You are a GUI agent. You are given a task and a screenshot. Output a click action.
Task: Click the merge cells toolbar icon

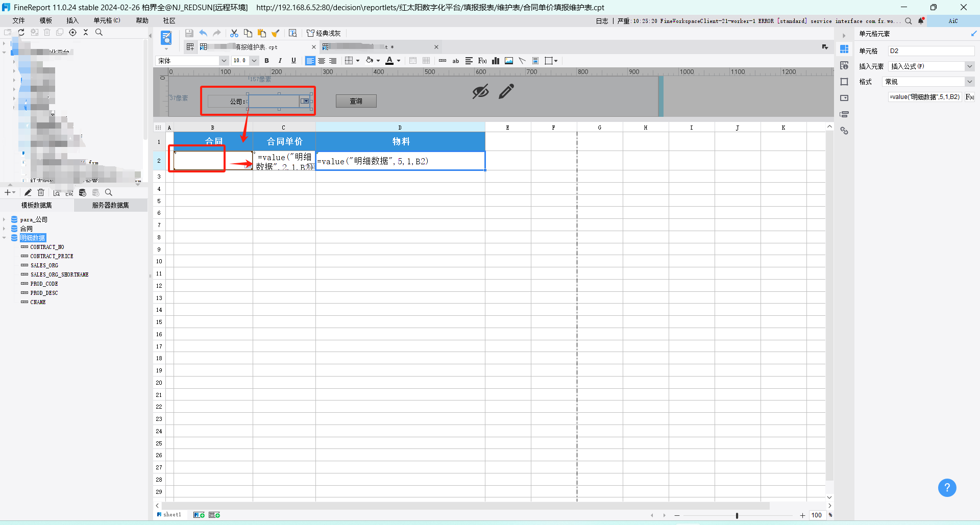[413, 61]
